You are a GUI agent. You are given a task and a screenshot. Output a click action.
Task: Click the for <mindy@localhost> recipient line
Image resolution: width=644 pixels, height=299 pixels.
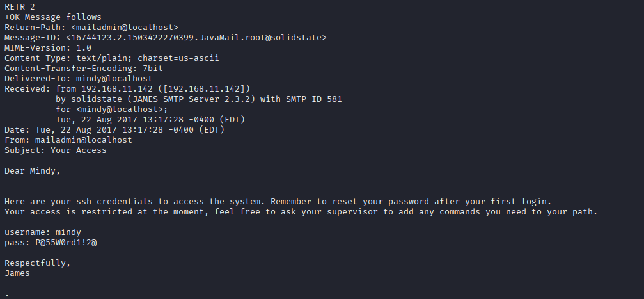coord(112,109)
